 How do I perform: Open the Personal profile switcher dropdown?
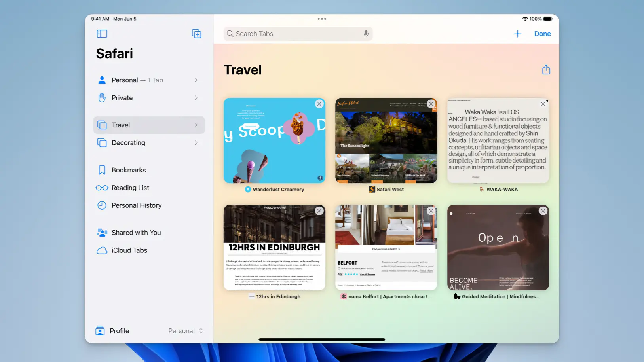tap(186, 331)
